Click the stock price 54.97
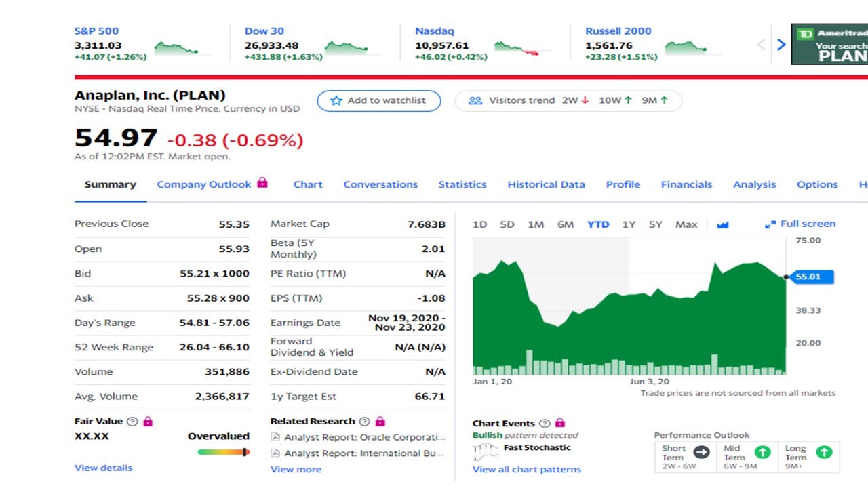Image resolution: width=868 pixels, height=488 pixels. 116,138
